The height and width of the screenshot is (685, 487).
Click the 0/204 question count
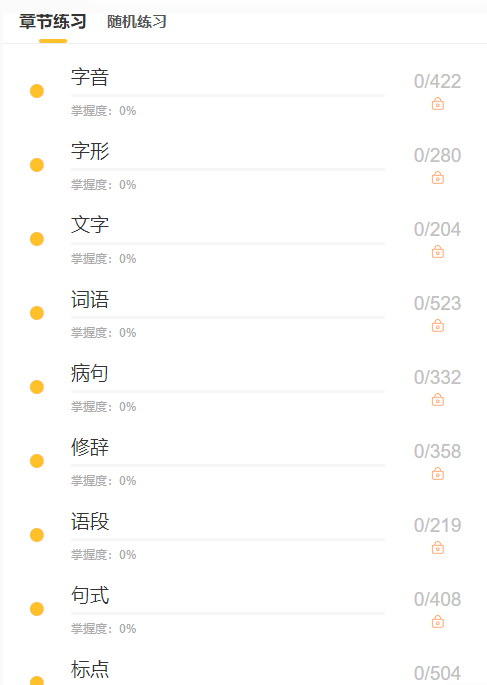click(437, 229)
